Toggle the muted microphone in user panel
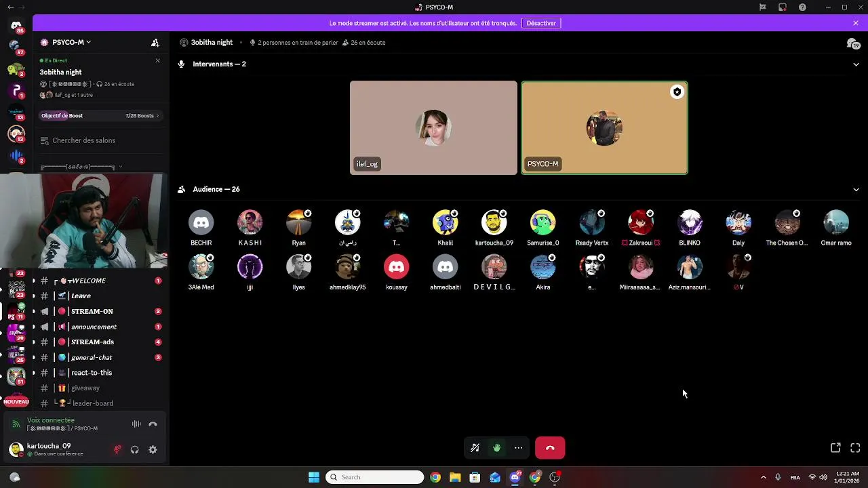 pyautogui.click(x=117, y=449)
